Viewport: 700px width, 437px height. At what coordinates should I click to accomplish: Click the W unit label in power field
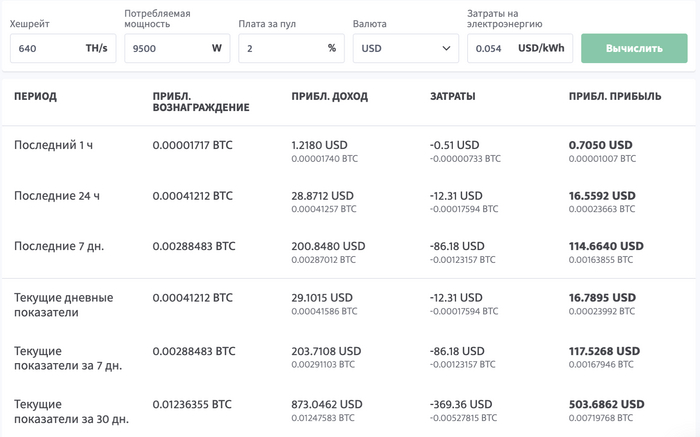pos(217,48)
